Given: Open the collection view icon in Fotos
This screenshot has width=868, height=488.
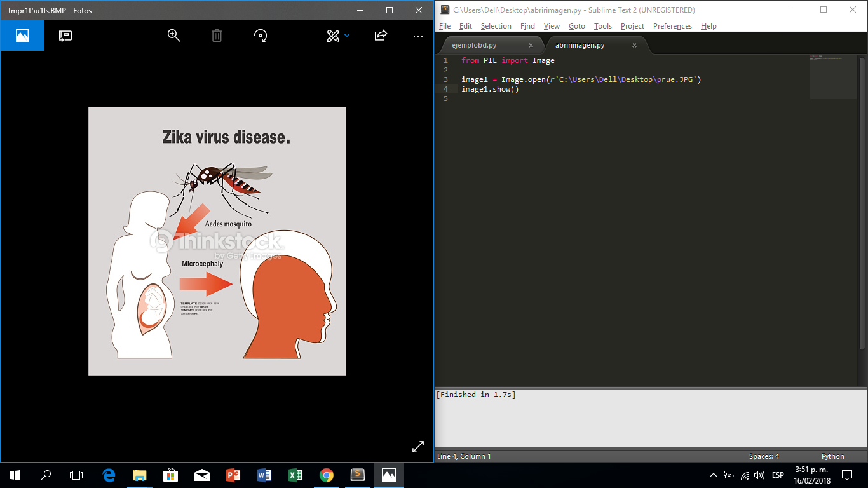Looking at the screenshot, I should [22, 36].
